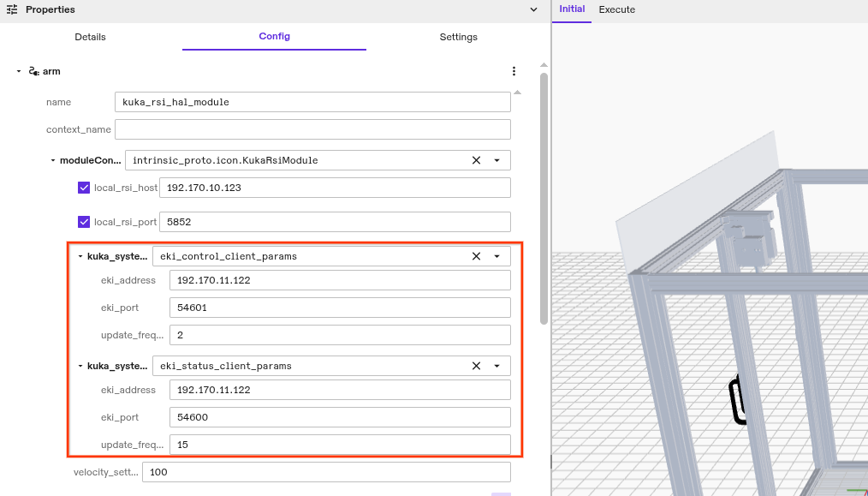
Task: Open the KukaRsiModule dropdown arrow
Action: click(496, 160)
